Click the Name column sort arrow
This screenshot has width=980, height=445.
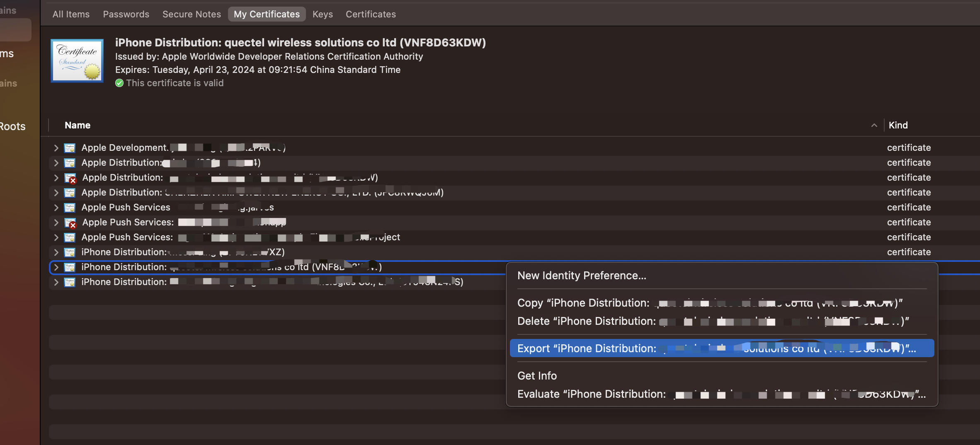coord(874,125)
